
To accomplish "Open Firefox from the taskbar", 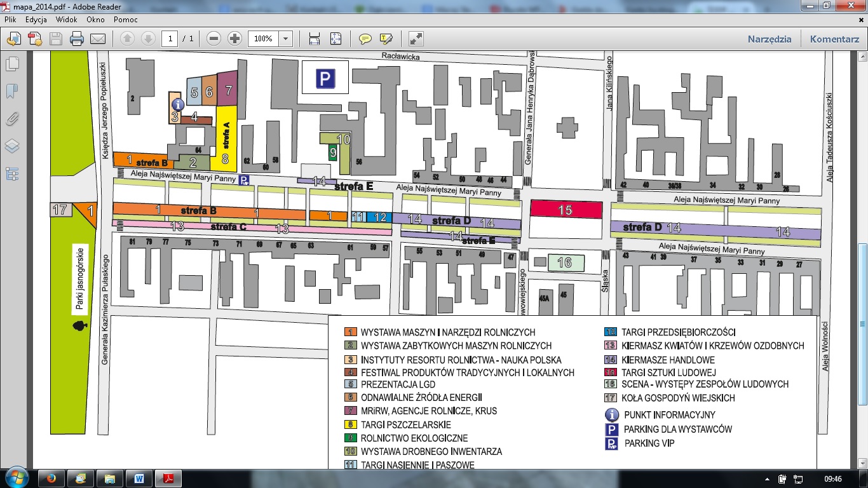I will (x=51, y=478).
